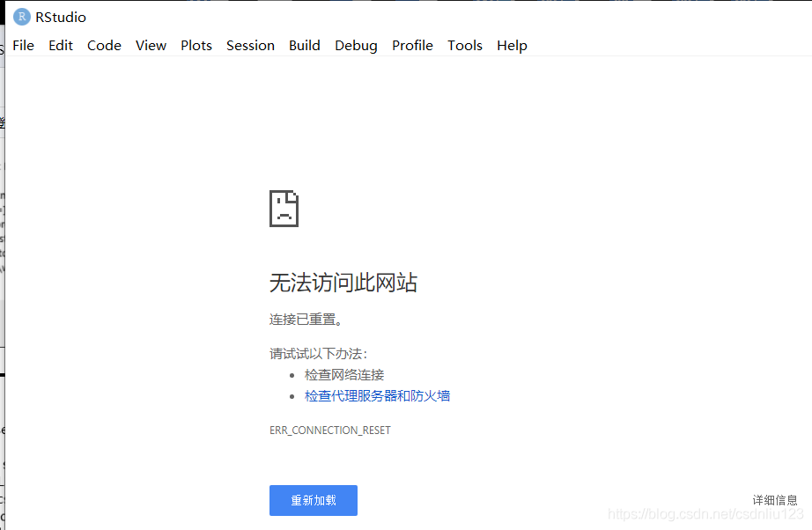This screenshot has width=812, height=530.
Task: Click the RStudio logo in title bar
Action: [22, 17]
